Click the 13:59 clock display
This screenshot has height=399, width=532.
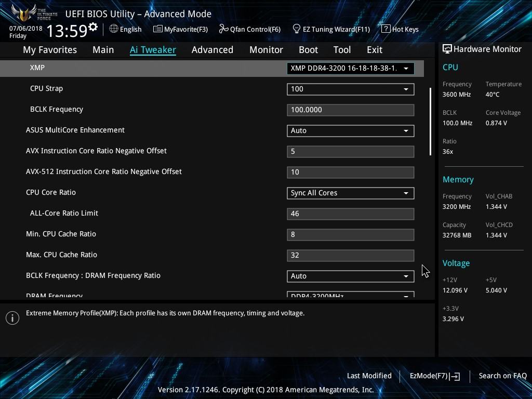point(67,31)
